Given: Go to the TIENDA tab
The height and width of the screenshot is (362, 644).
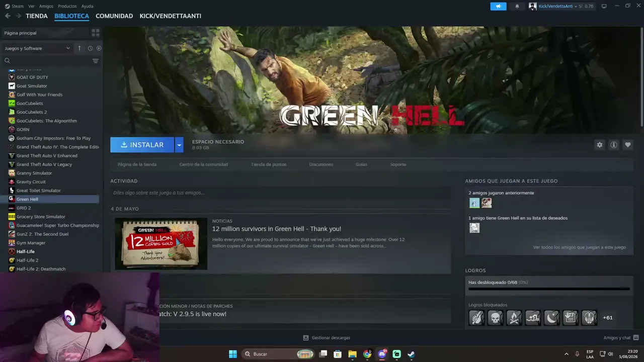Looking at the screenshot, I should click(x=37, y=16).
